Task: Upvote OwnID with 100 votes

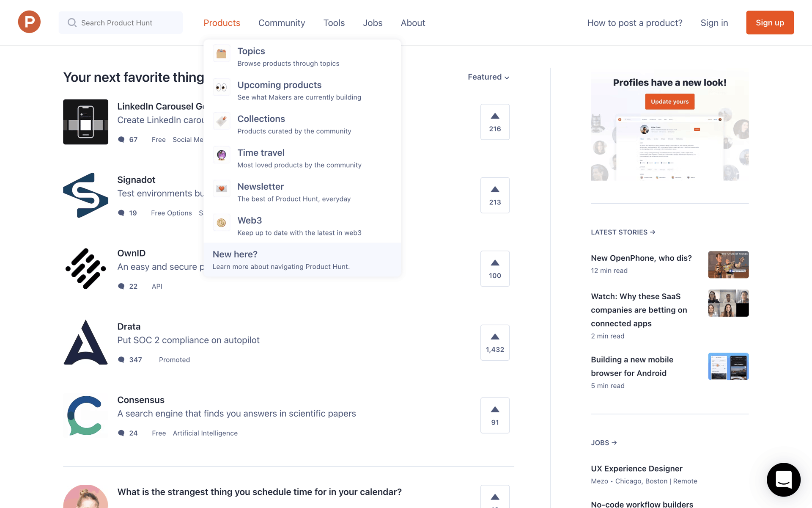Action: [495, 269]
